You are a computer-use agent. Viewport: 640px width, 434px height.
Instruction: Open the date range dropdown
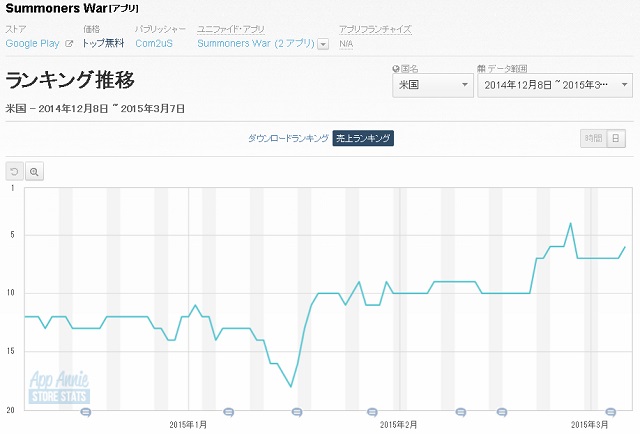555,85
